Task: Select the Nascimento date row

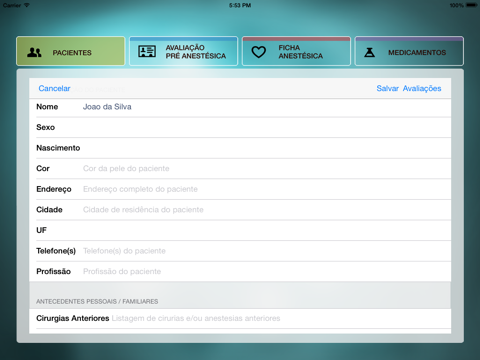Action: (240, 148)
